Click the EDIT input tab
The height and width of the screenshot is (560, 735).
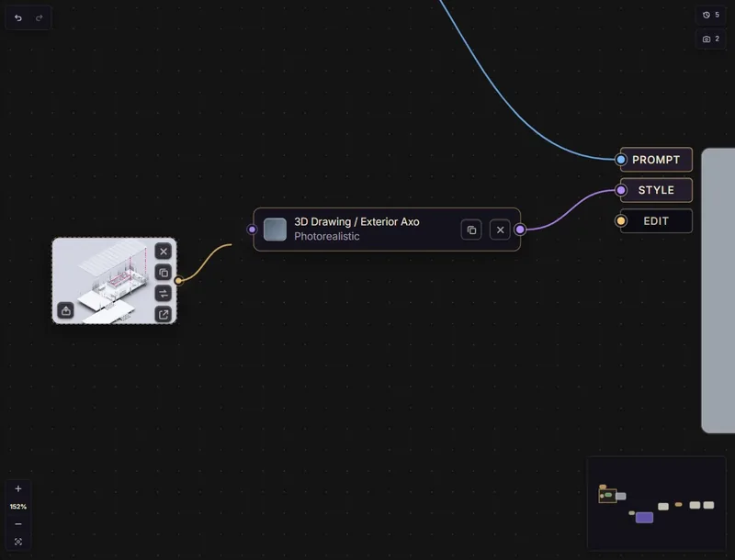pos(656,221)
